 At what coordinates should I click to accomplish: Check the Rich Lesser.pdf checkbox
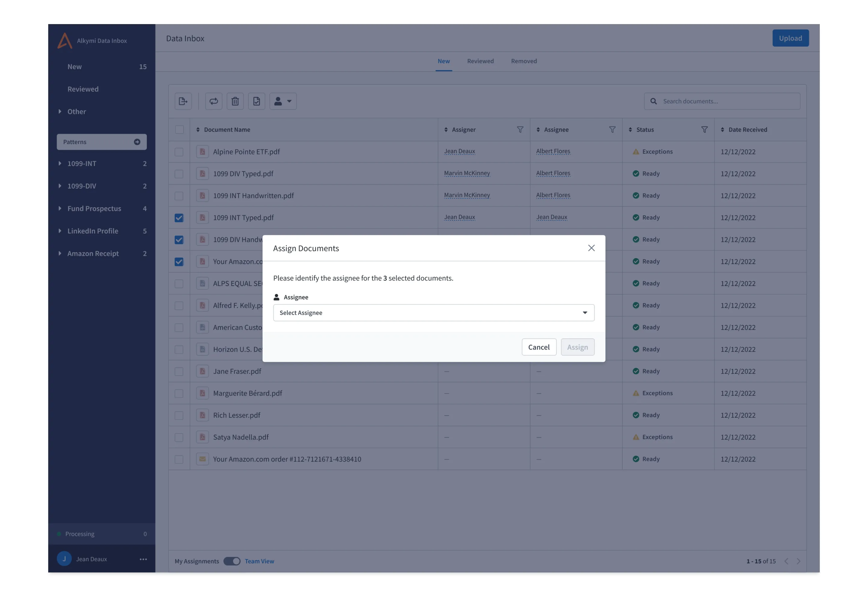[179, 415]
